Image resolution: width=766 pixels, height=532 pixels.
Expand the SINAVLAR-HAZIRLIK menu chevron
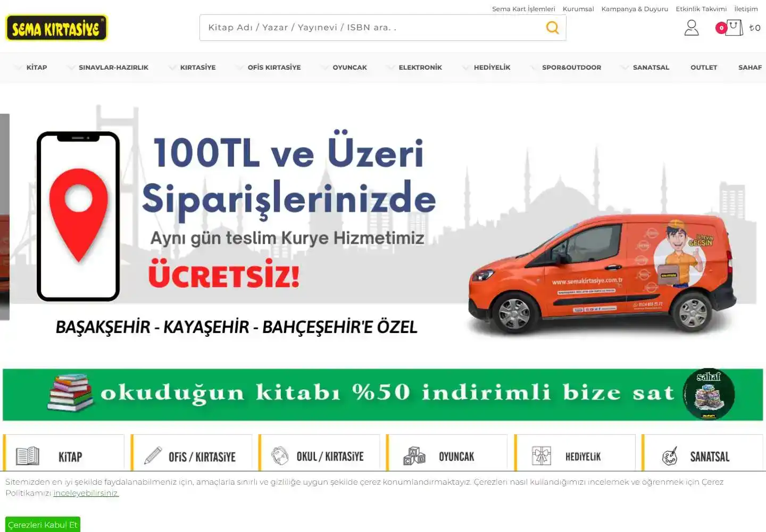coord(71,68)
